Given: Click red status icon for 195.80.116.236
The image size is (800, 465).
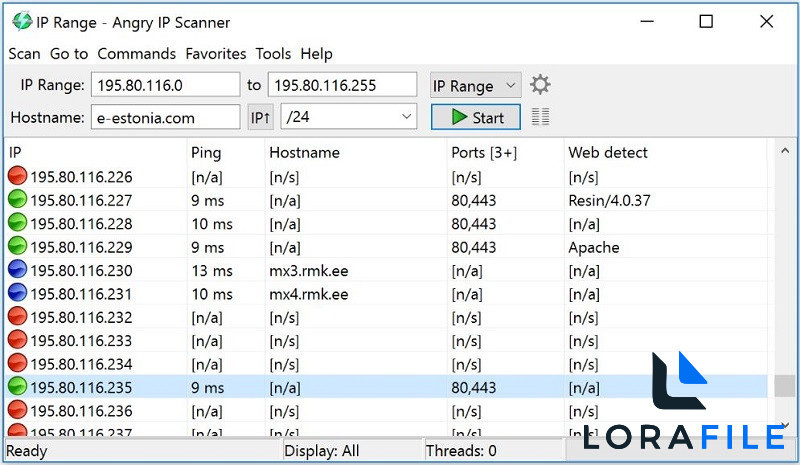Looking at the screenshot, I should pyautogui.click(x=17, y=410).
